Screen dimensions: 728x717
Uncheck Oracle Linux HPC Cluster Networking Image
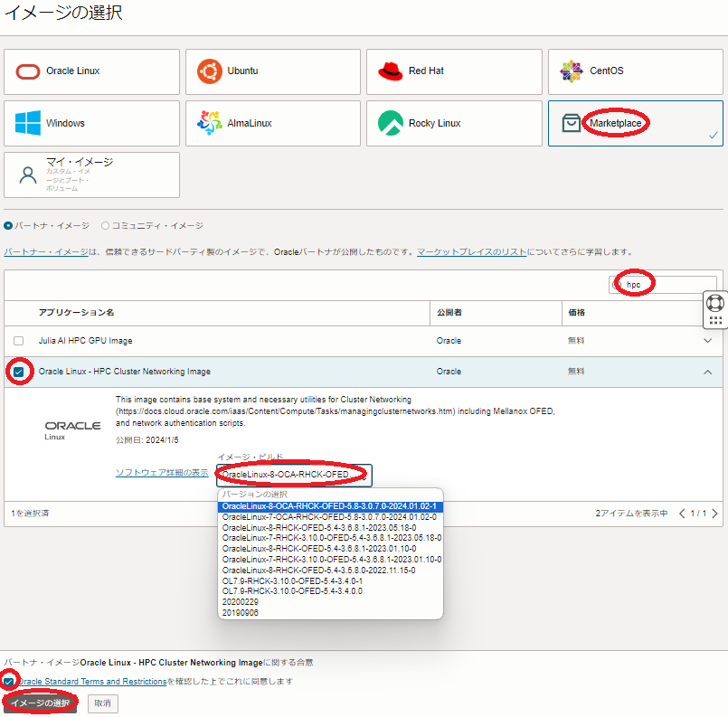click(19, 372)
